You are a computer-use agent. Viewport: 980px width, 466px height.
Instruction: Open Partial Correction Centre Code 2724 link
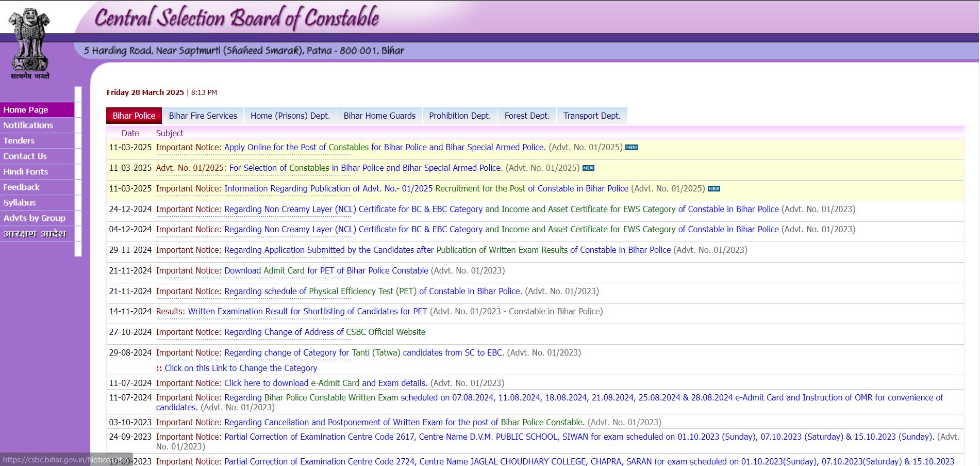click(589, 461)
